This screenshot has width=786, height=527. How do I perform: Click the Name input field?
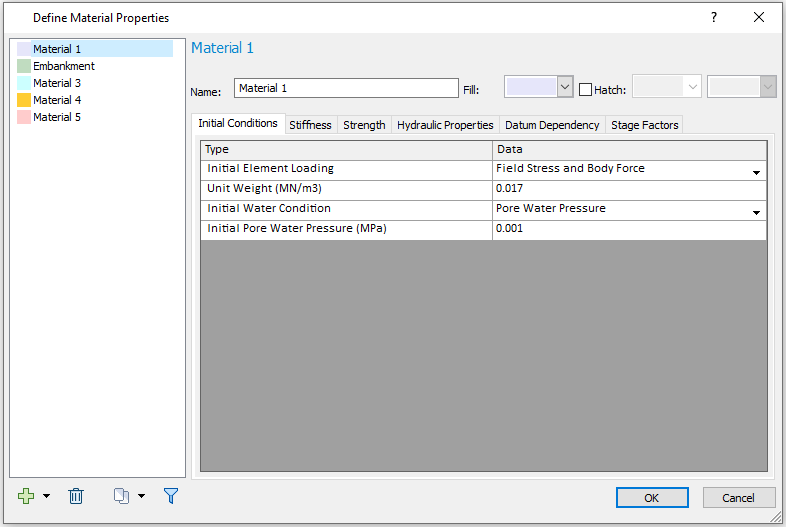pyautogui.click(x=346, y=88)
